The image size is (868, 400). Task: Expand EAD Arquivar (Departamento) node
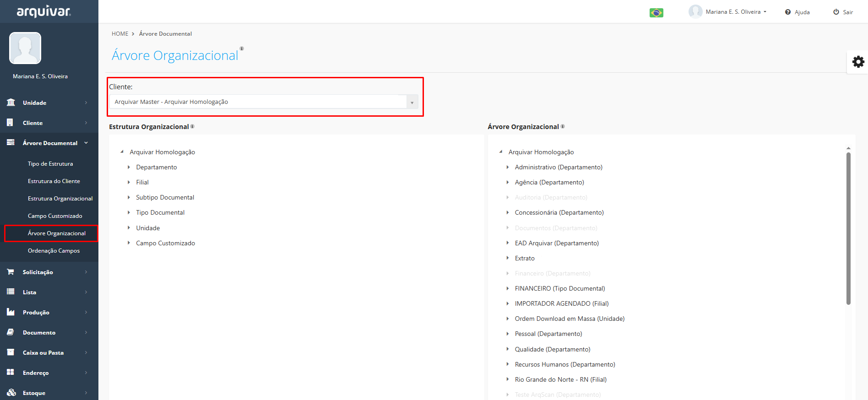pyautogui.click(x=508, y=243)
